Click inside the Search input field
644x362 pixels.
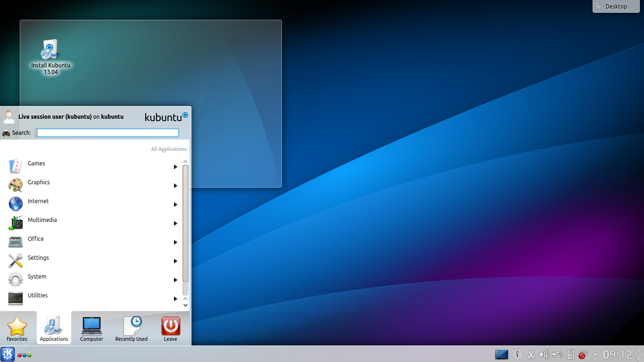pos(107,133)
